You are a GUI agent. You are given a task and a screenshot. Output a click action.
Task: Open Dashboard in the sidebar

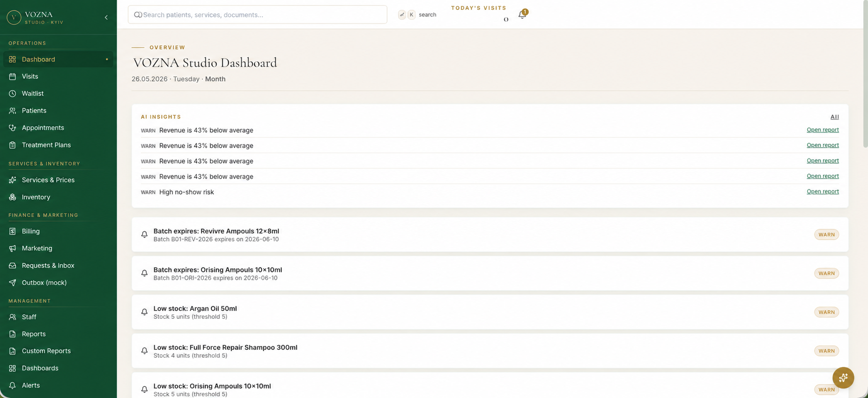(58, 59)
